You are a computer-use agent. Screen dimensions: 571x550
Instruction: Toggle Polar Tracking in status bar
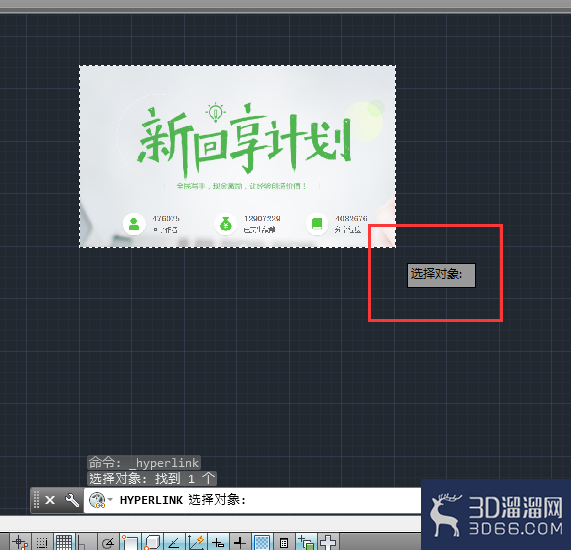[108, 542]
